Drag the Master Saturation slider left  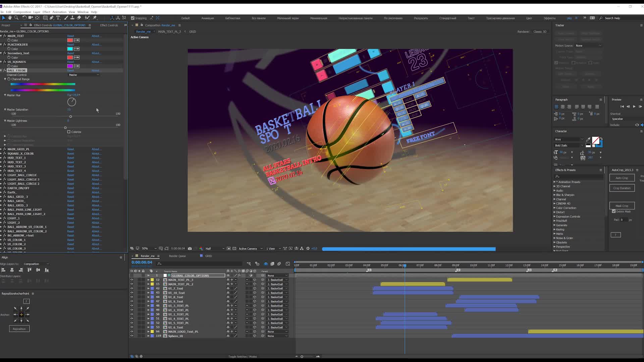(x=71, y=117)
